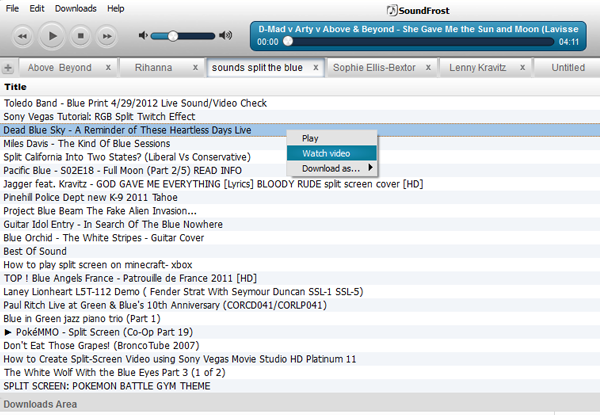This screenshot has width=600, height=415.
Task: Select TOP ! Blue Angels France row
Action: pos(300,278)
